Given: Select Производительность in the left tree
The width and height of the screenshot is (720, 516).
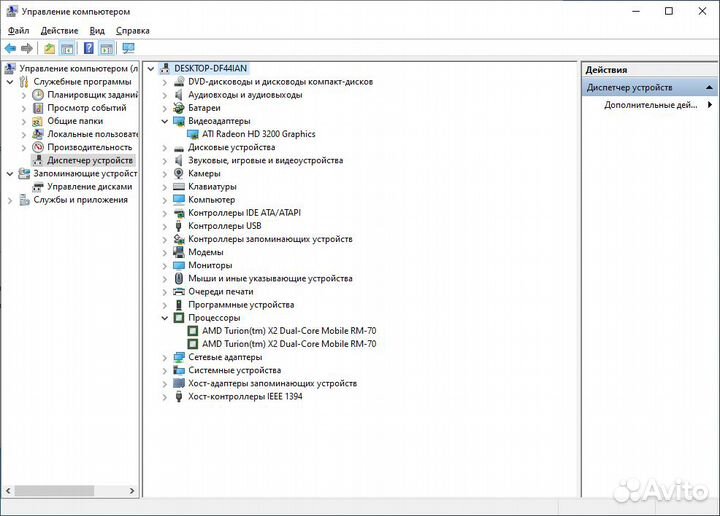Looking at the screenshot, I should point(89,147).
